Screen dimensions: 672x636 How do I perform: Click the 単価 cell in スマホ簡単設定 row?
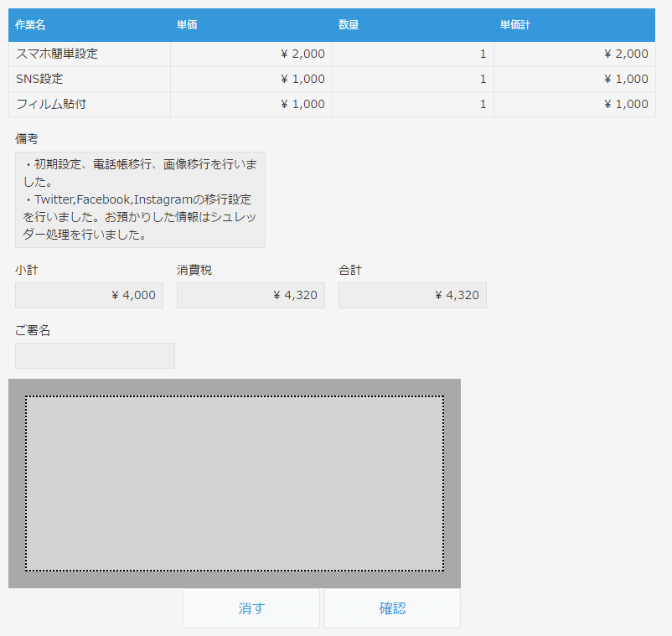pos(251,54)
